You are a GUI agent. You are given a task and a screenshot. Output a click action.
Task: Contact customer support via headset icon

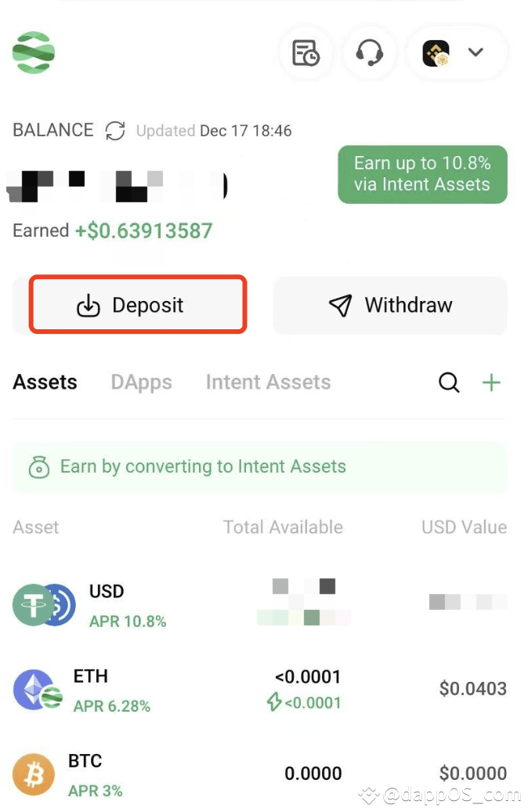pos(370,53)
